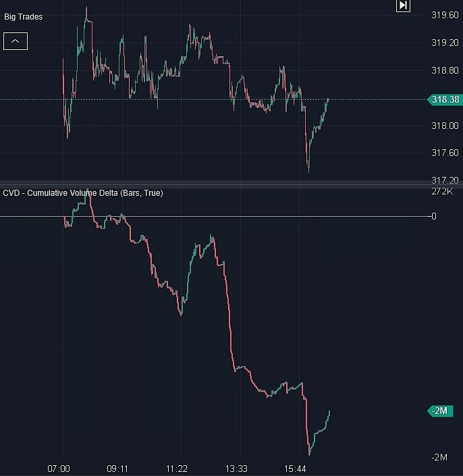Click the pane separator between price and CVD
The width and height of the screenshot is (463, 476).
click(x=216, y=184)
